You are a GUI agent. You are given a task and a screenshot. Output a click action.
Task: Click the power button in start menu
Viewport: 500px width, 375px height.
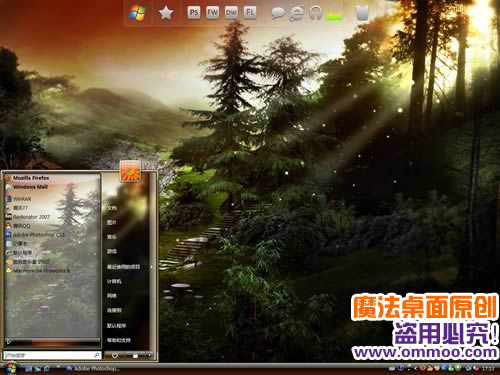tap(115, 356)
